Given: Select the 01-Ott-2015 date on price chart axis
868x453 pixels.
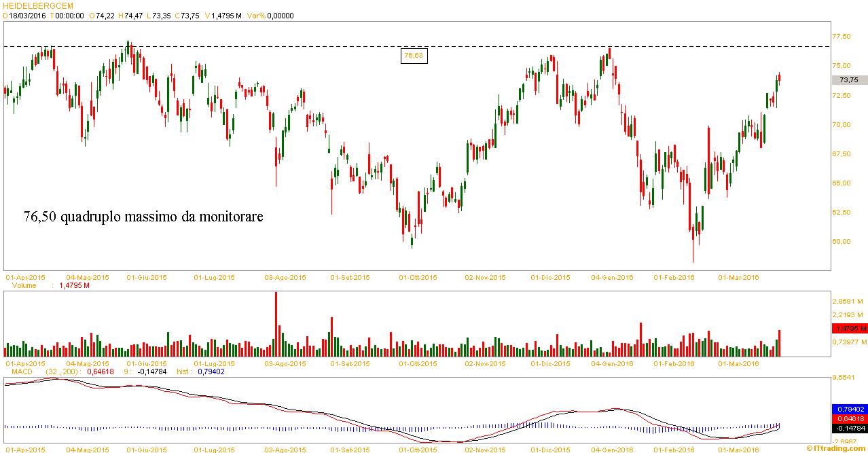Looking at the screenshot, I should point(418,277).
